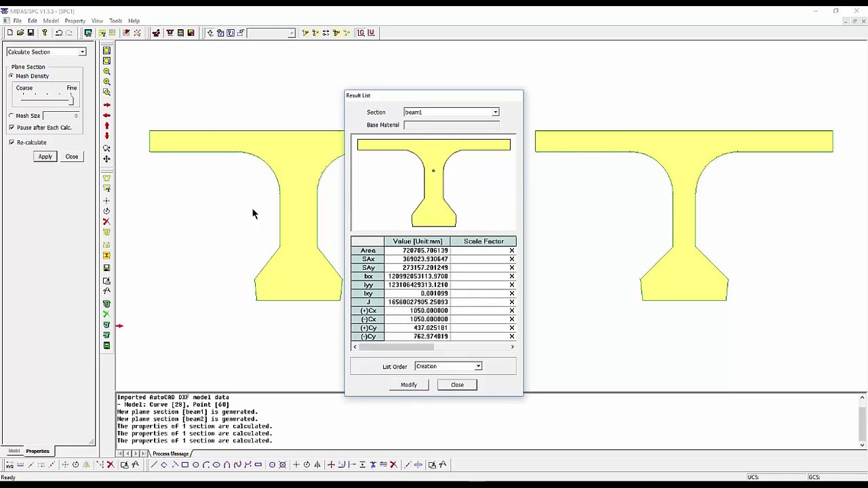Toggle Pause after Each Calc. checkbox
868x488 pixels.
(x=12, y=127)
